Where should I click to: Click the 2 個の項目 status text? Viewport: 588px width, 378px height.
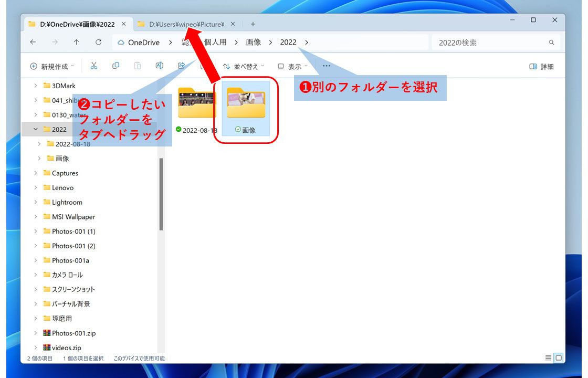point(40,358)
